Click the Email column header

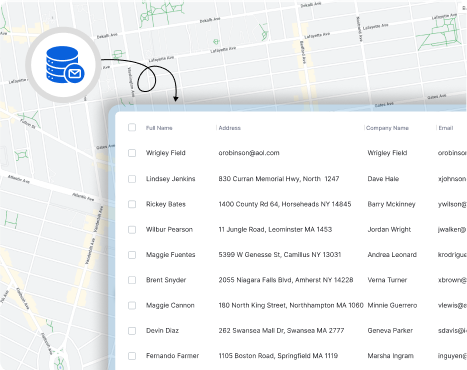coord(446,128)
